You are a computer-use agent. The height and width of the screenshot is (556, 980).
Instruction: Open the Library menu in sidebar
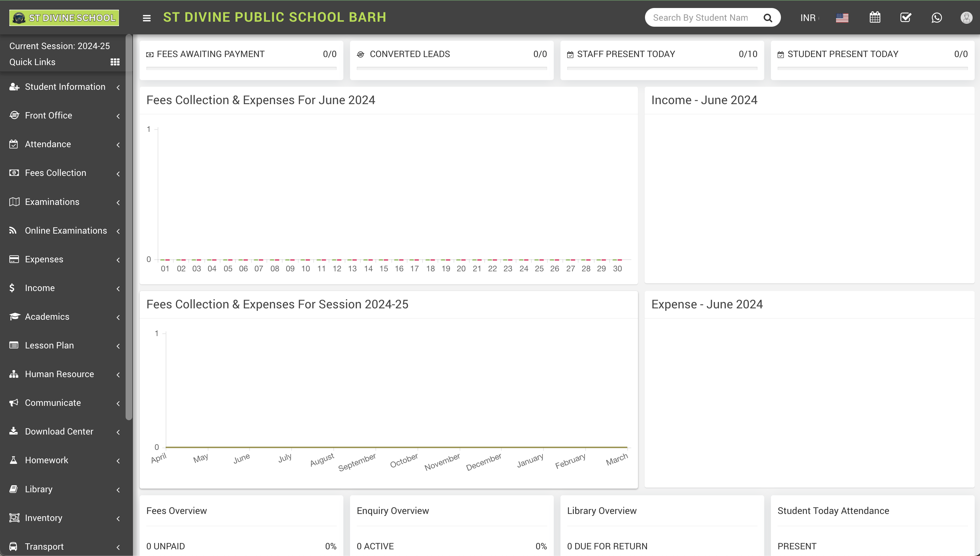[x=38, y=489]
